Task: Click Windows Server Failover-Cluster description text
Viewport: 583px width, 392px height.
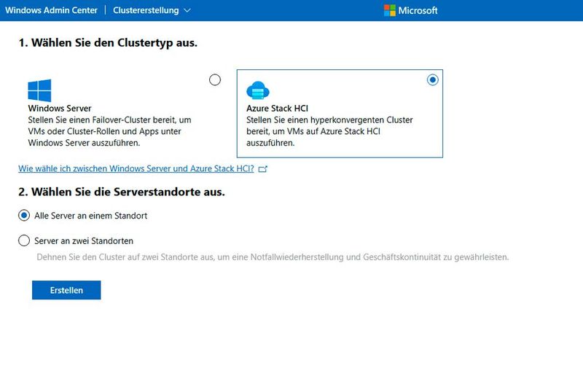Action: pos(110,131)
